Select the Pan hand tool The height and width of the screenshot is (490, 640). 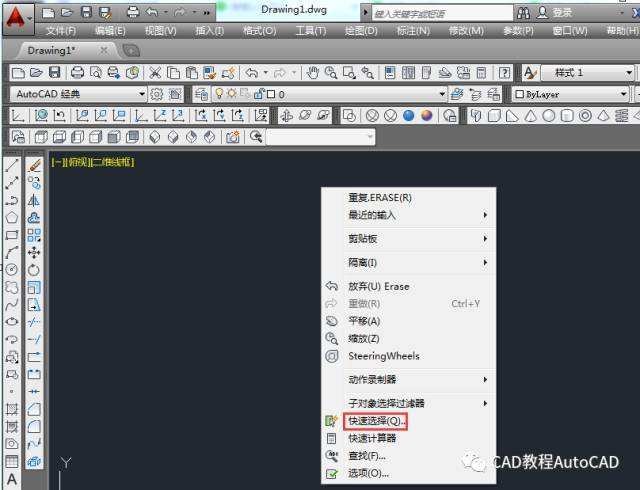click(x=313, y=73)
